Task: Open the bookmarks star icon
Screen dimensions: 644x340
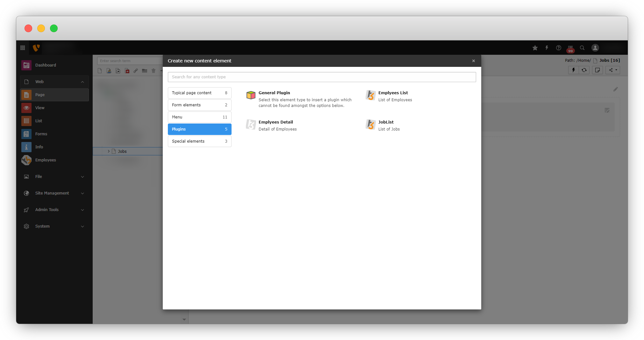Action: pos(535,48)
